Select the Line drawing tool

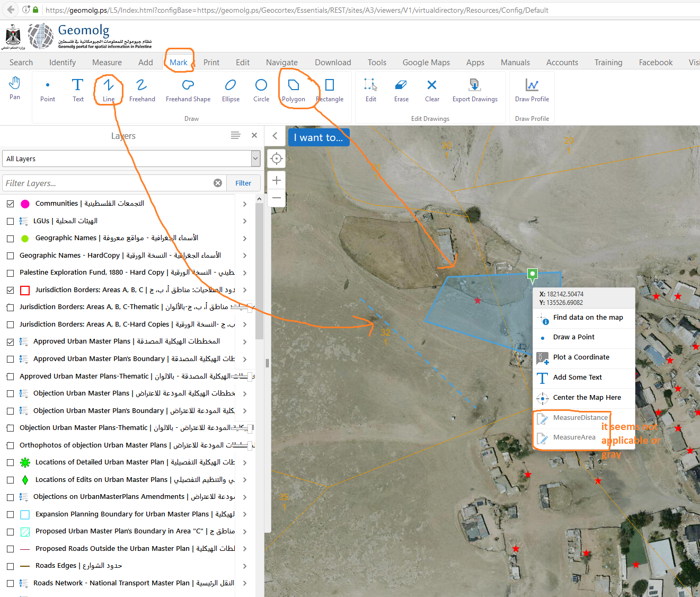(x=109, y=90)
